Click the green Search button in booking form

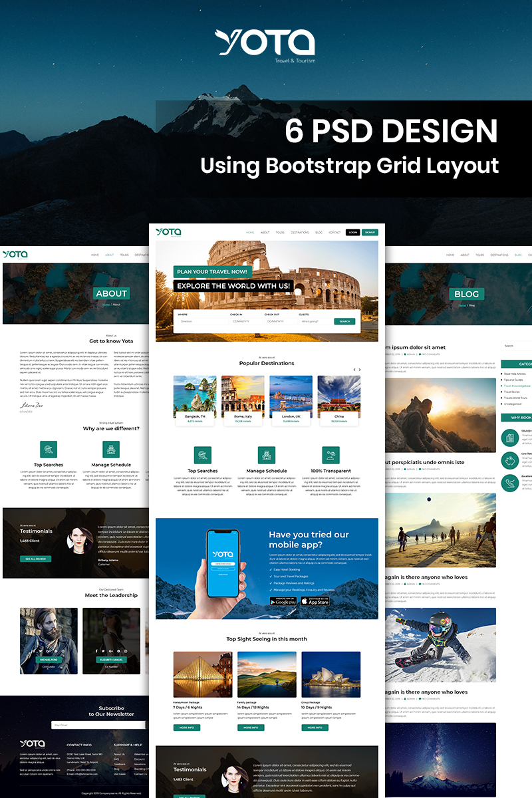click(344, 321)
